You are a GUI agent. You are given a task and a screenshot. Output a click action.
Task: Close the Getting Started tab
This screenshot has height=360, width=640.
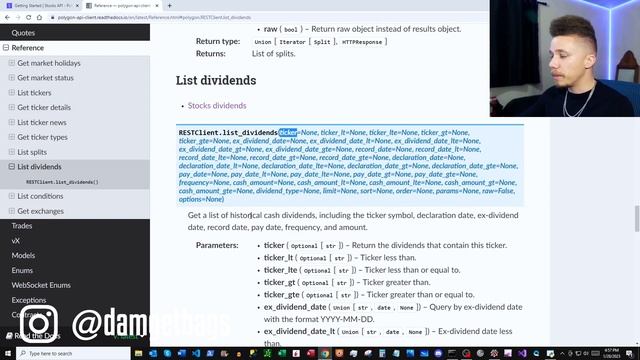tap(77, 6)
